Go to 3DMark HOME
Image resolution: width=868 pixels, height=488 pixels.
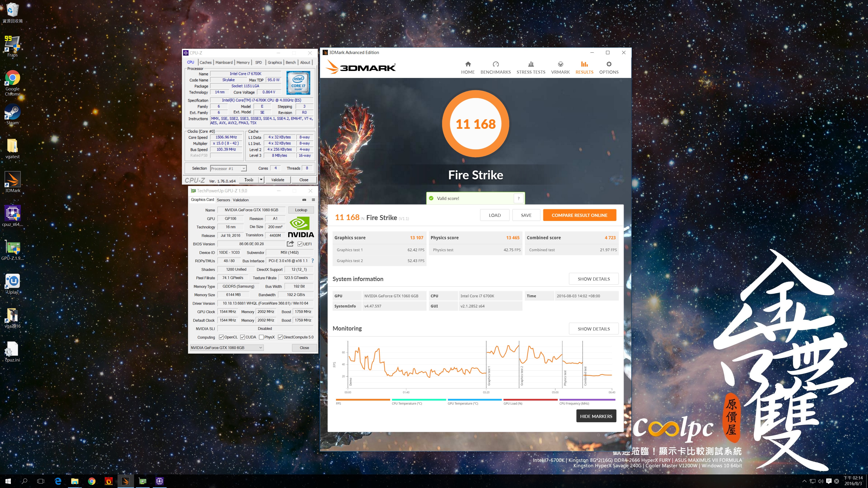(x=468, y=67)
